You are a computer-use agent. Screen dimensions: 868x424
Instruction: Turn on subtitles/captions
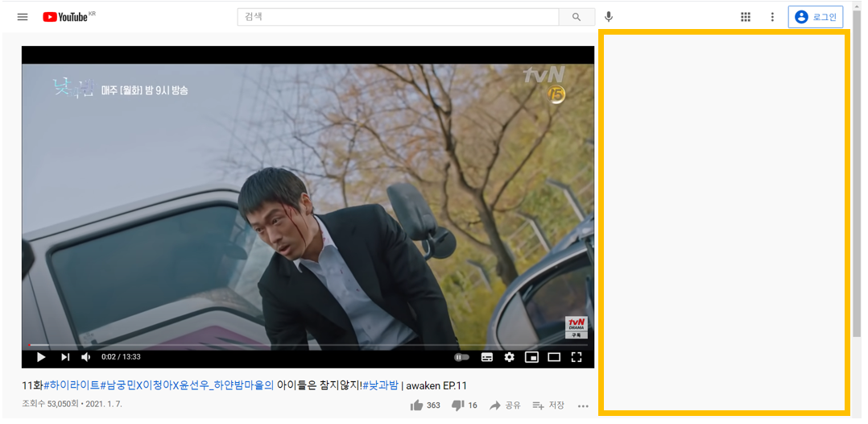(x=487, y=357)
